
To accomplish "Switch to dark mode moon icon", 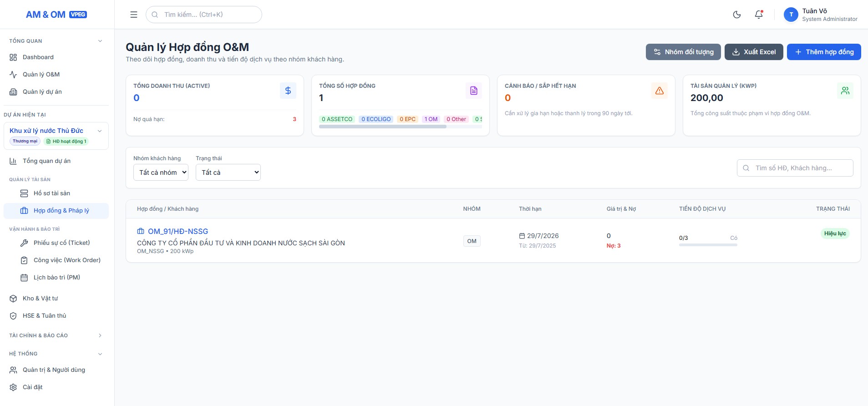I will pyautogui.click(x=737, y=15).
